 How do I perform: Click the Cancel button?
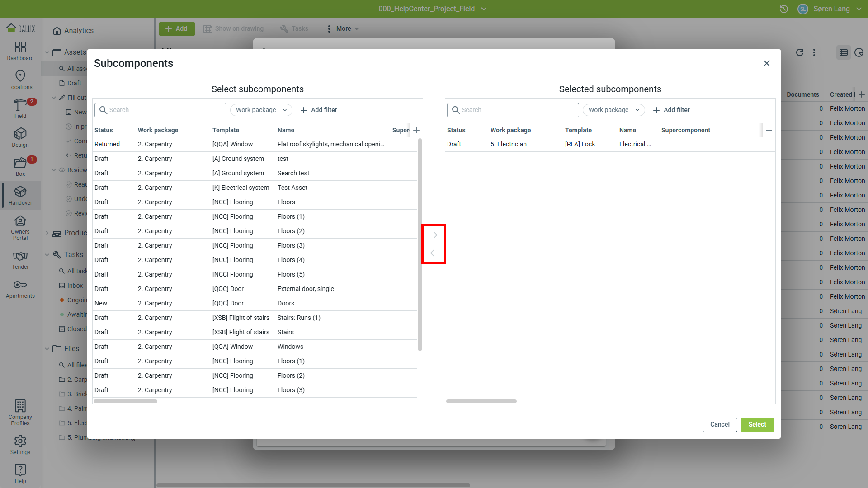click(719, 424)
